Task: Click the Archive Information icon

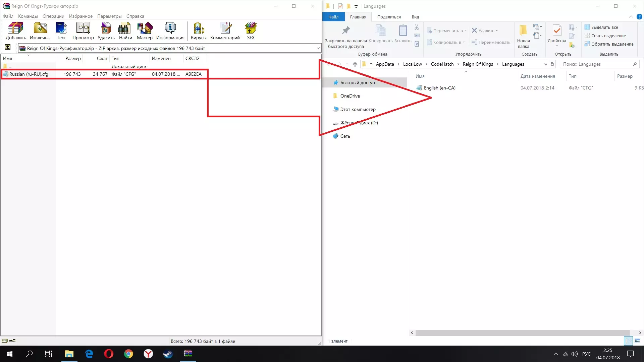Action: [x=170, y=29]
